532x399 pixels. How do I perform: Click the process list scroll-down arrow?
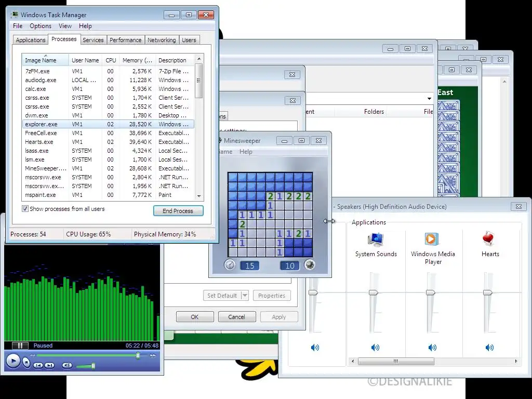coord(199,196)
